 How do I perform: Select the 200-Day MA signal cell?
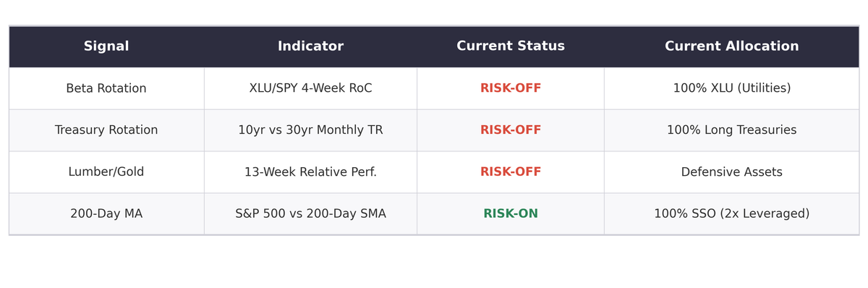(106, 214)
